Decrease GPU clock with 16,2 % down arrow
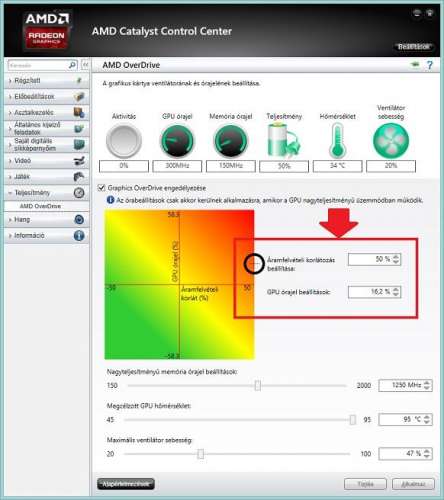This screenshot has width=444, height=500. tap(396, 294)
